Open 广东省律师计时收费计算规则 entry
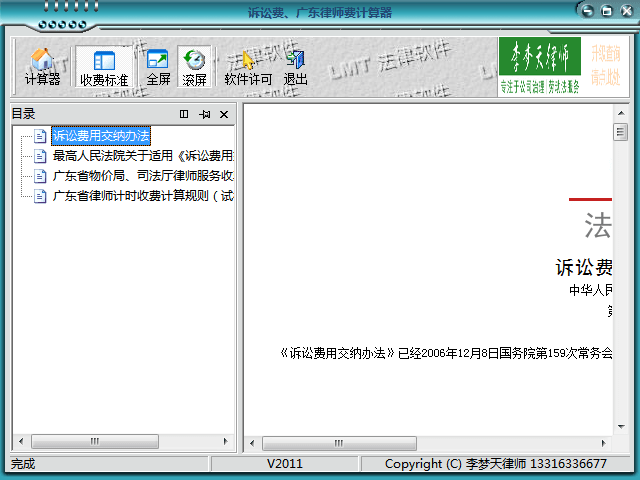 tap(142, 196)
